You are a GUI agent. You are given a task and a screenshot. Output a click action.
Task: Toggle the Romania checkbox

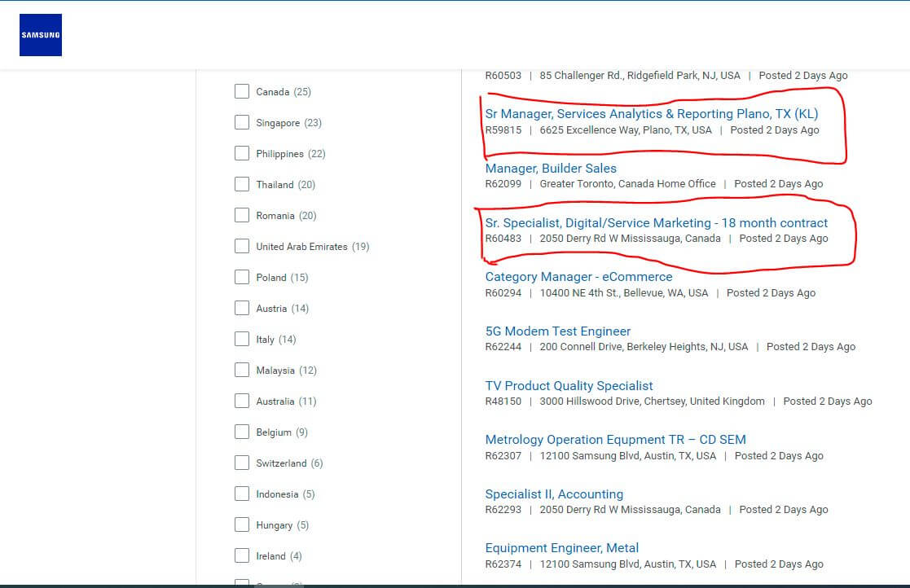tap(242, 215)
